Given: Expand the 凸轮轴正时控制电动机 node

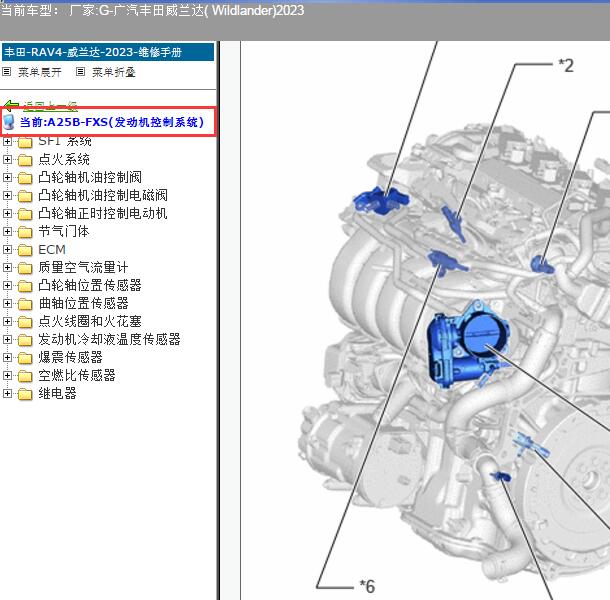Looking at the screenshot, I should (7, 213).
